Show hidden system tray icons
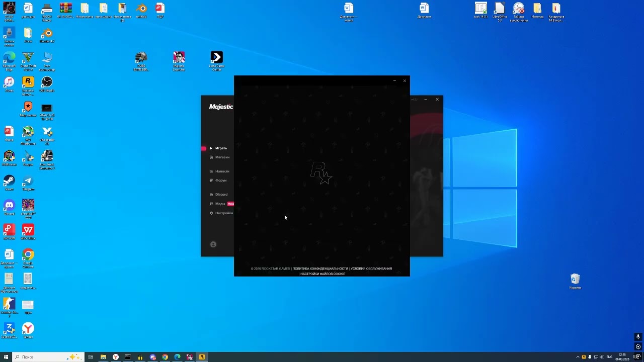 pyautogui.click(x=578, y=357)
